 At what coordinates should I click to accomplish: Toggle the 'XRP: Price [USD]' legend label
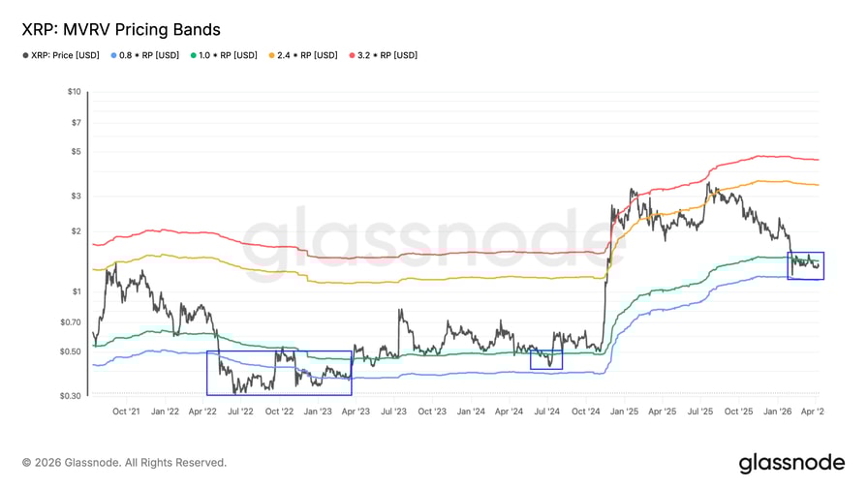pos(66,55)
